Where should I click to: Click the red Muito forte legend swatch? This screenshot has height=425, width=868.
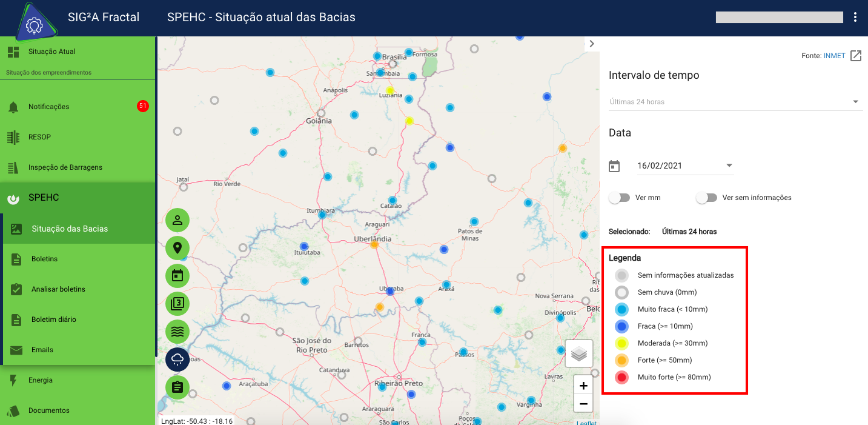click(x=622, y=377)
